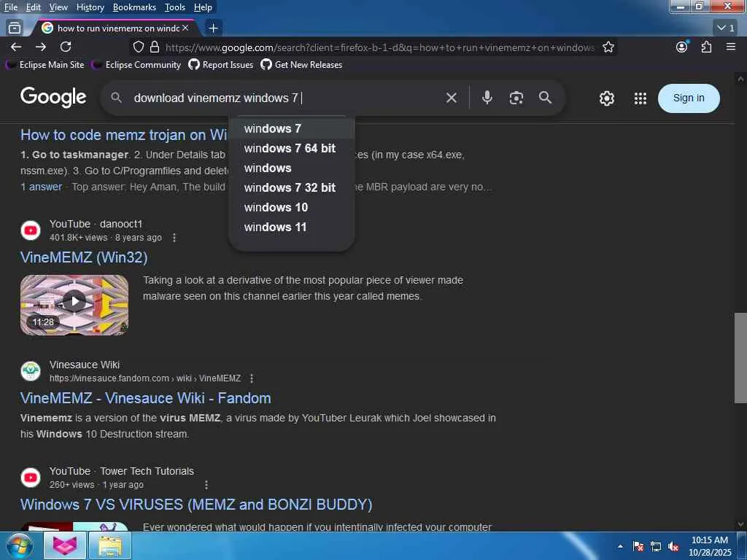Open Eclipse Community bookmark
The width and height of the screenshot is (747, 560).
[x=136, y=65]
